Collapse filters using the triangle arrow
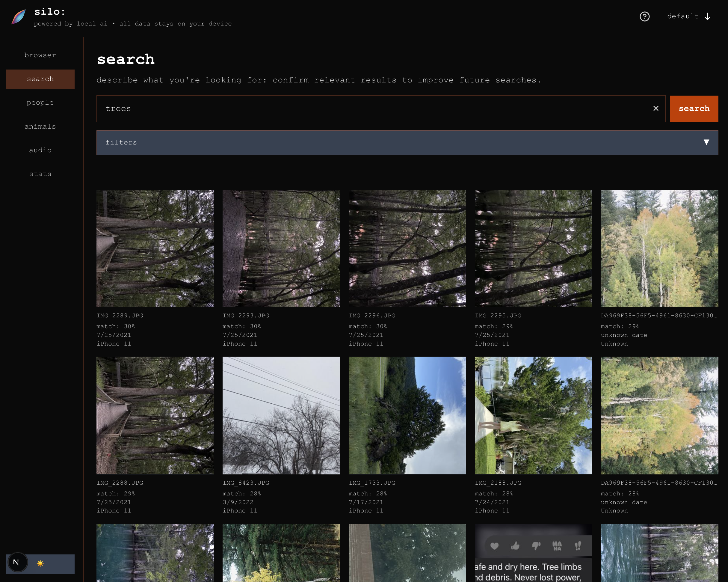Viewport: 728px width, 582px height. 706,143
